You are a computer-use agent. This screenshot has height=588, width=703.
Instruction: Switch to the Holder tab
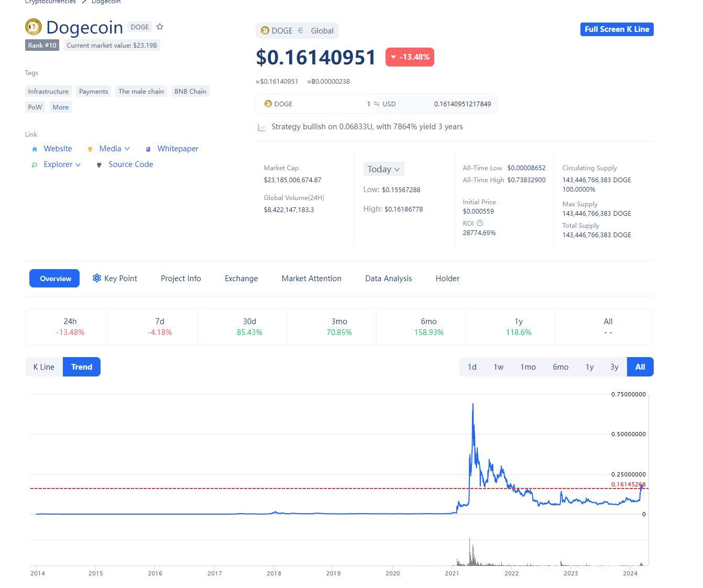click(447, 279)
